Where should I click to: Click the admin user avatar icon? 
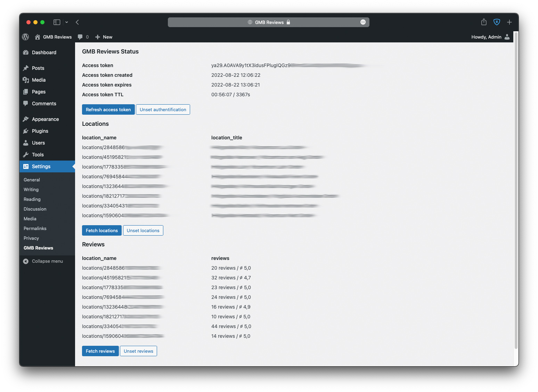pos(507,37)
